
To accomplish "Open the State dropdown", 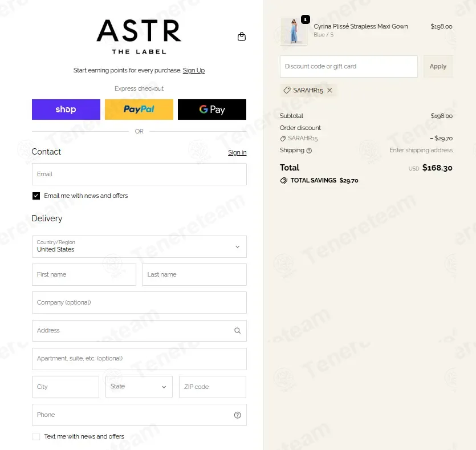I will 139,387.
